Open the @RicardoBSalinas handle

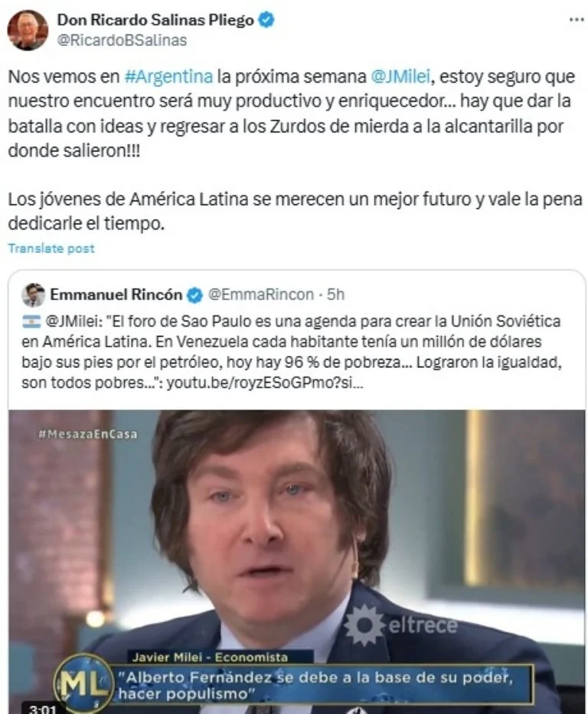point(122,40)
